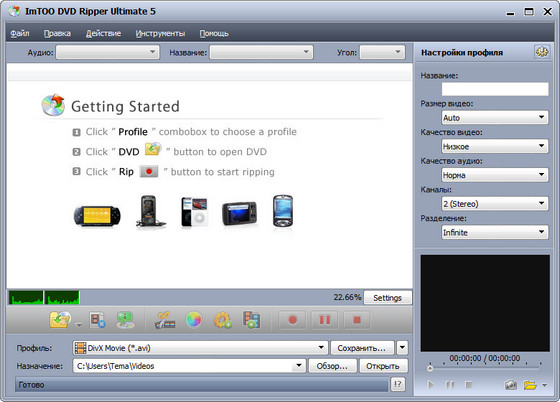Stop ripping with the red square button
The image size is (560, 402).
coord(357,320)
